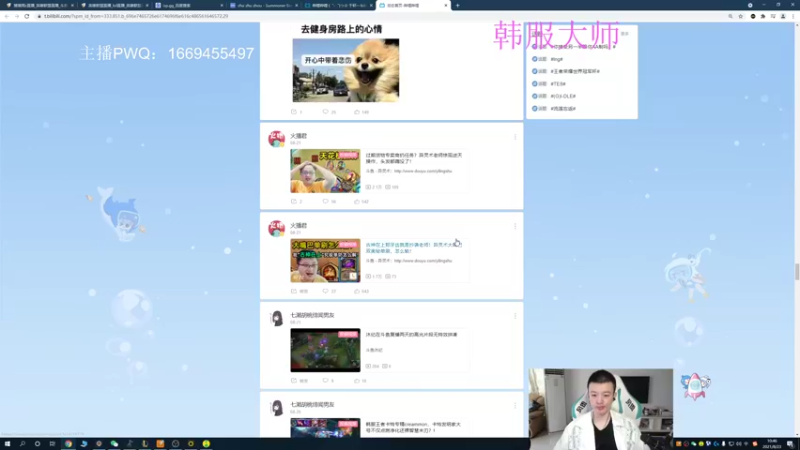Open the #TES# trending topic
The height and width of the screenshot is (450, 800).
558,84
